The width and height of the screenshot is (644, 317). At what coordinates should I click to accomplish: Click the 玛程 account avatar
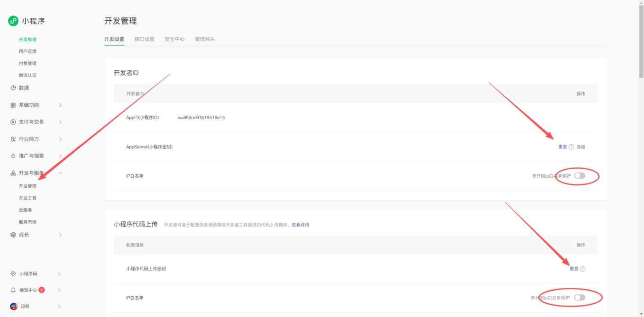[x=13, y=306]
